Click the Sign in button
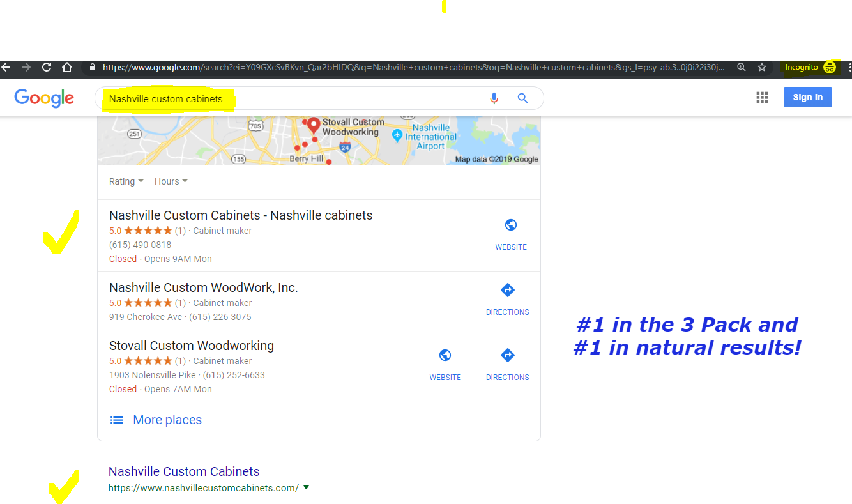 click(x=807, y=97)
